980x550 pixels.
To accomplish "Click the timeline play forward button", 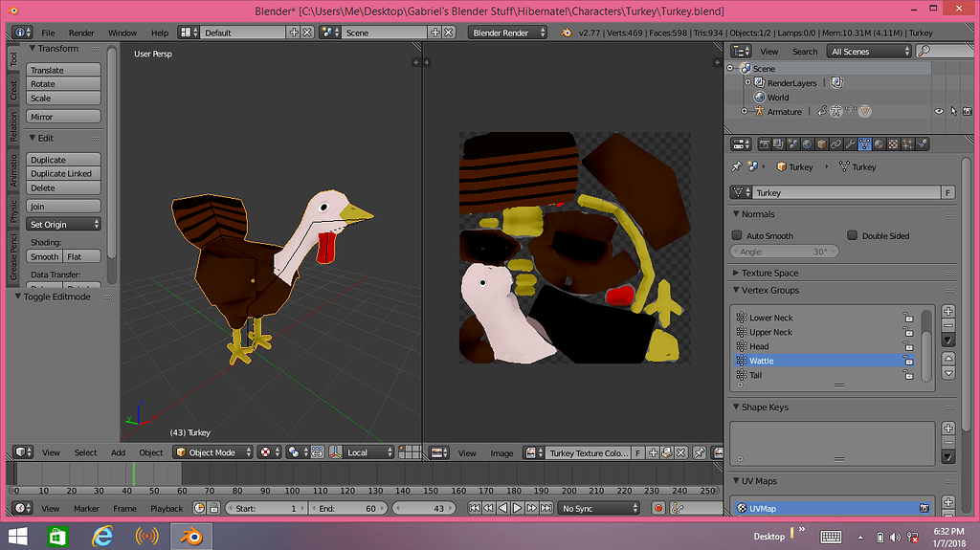I will (518, 508).
